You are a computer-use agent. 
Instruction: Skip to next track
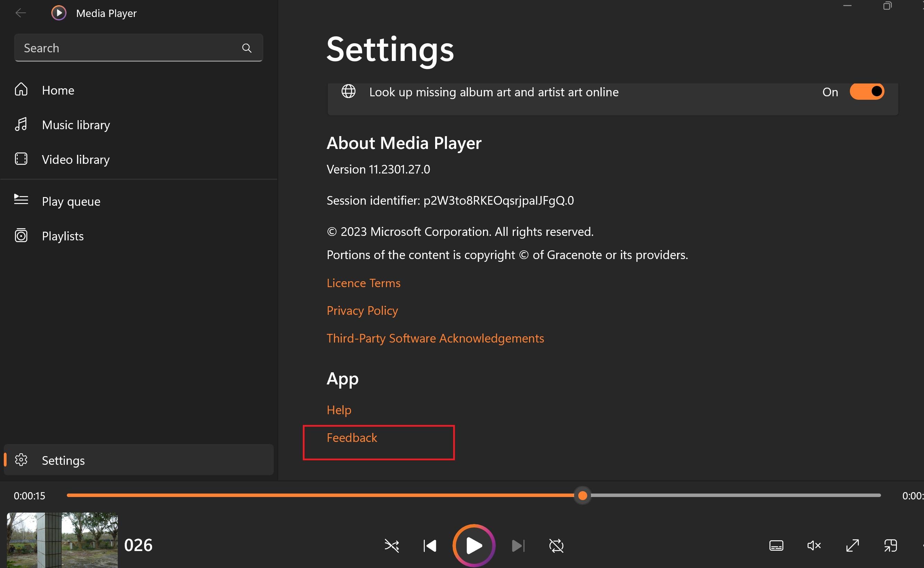pyautogui.click(x=518, y=545)
